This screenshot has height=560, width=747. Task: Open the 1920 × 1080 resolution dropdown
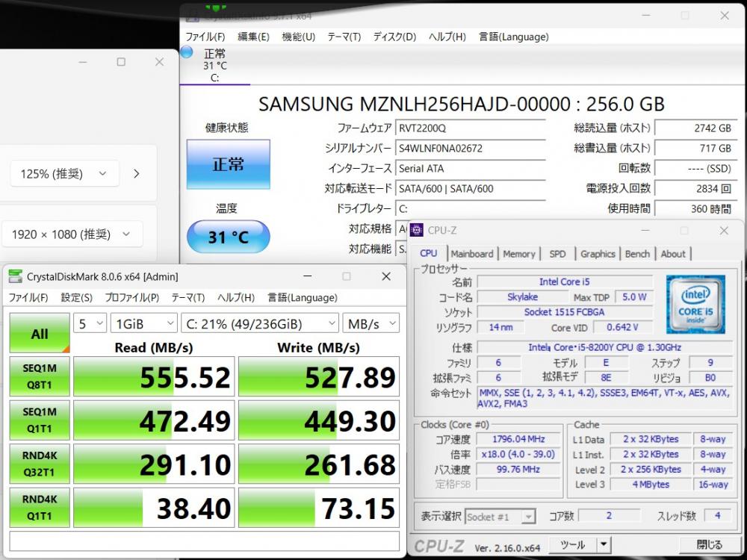click(x=71, y=234)
